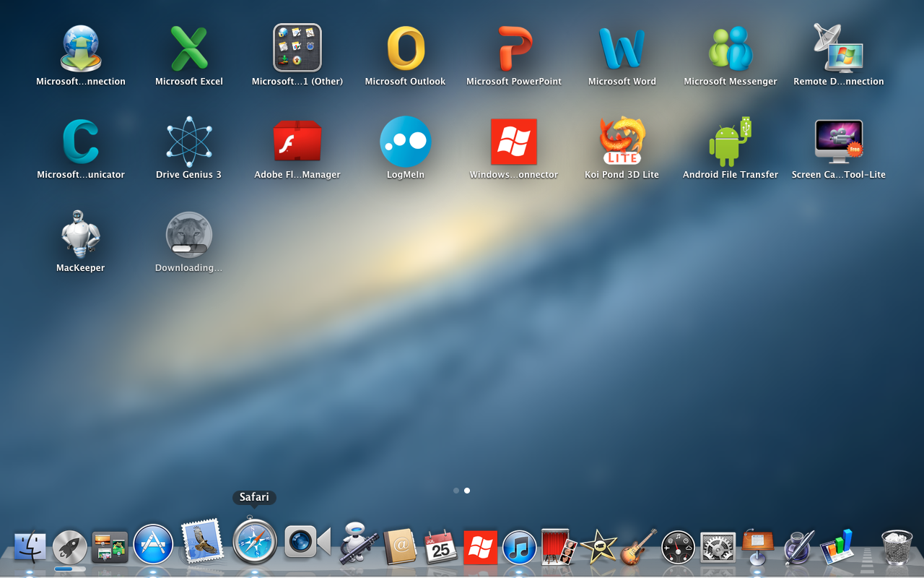924x578 pixels.
Task: Open FaceTime in the Dock
Action: 308,542
